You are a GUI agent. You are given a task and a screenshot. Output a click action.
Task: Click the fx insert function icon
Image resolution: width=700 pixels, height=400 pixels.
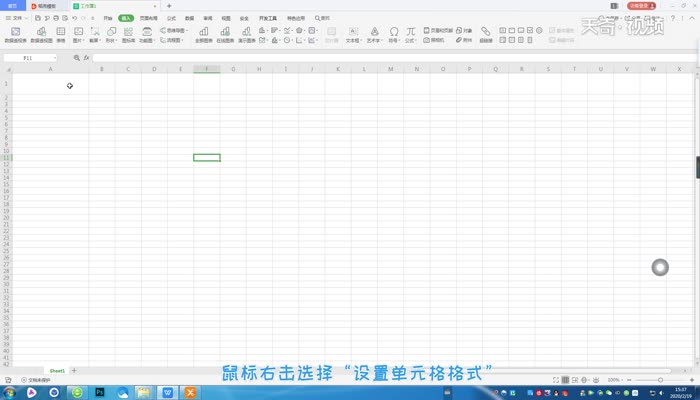[86, 58]
